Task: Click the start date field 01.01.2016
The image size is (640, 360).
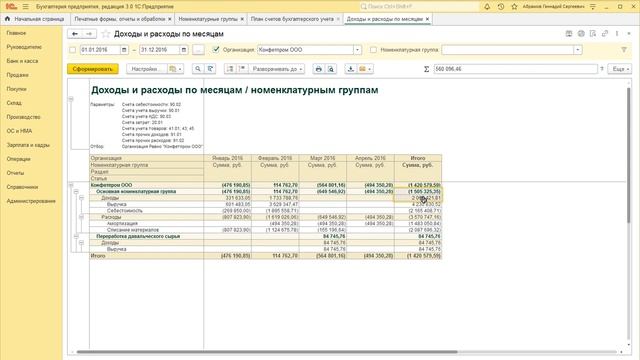Action: [100, 50]
